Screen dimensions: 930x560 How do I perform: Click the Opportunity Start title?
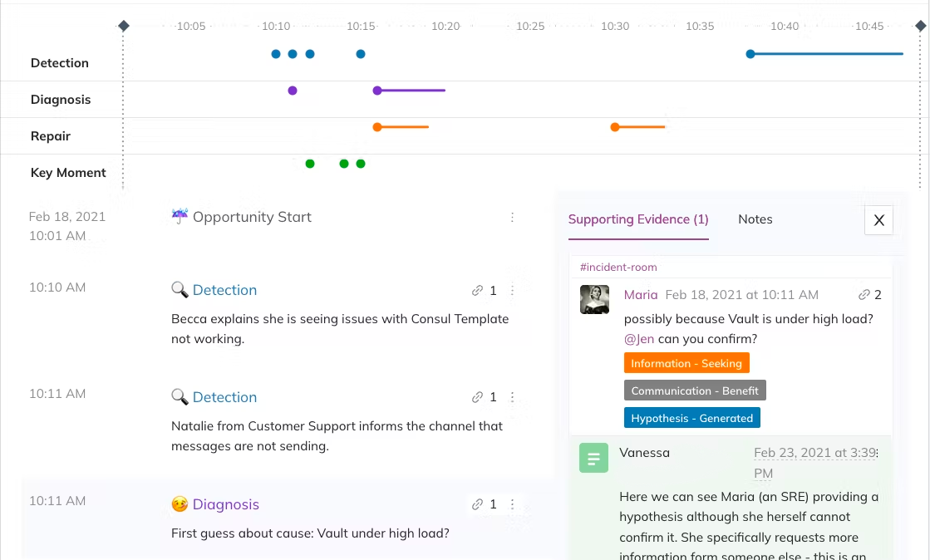tap(252, 217)
